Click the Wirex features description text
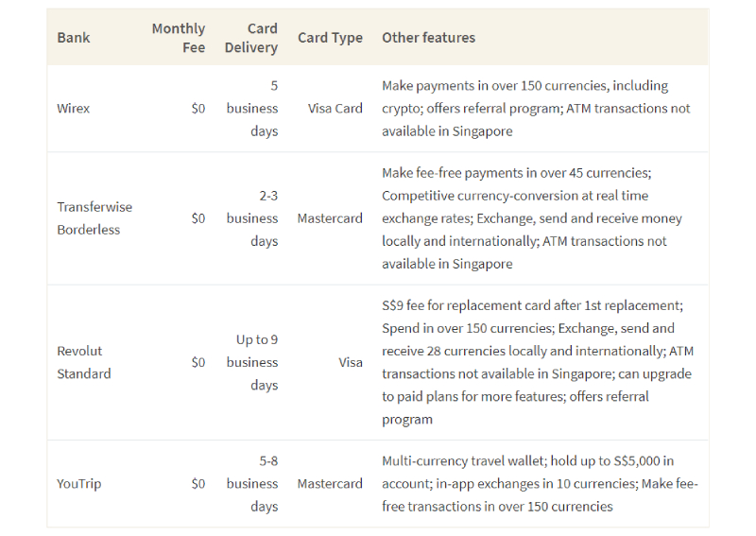This screenshot has width=756, height=536. pyautogui.click(x=536, y=109)
